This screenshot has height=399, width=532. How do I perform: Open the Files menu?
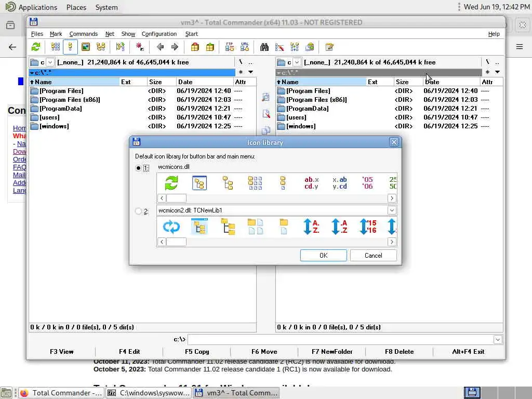(37, 34)
